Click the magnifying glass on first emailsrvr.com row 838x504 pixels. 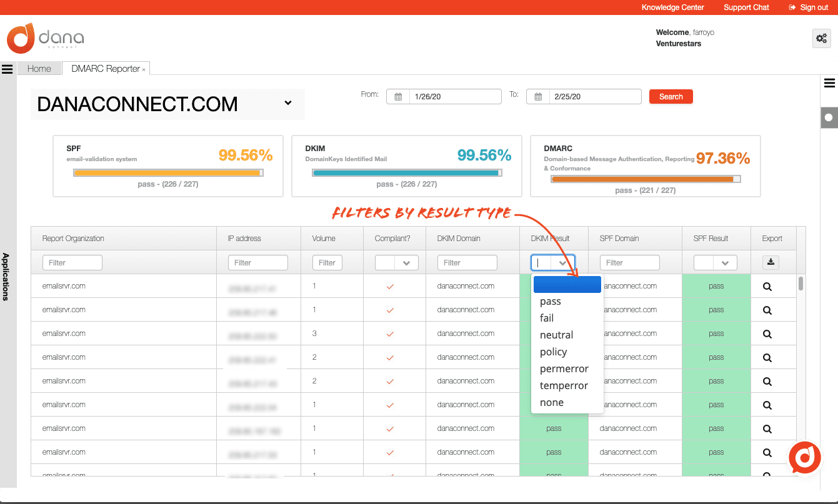coord(766,285)
